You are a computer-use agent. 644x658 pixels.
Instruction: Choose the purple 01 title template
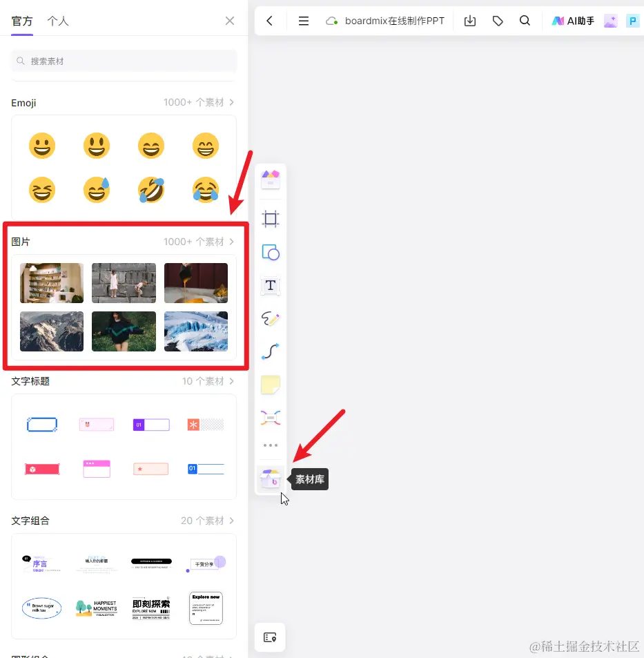tap(151, 425)
